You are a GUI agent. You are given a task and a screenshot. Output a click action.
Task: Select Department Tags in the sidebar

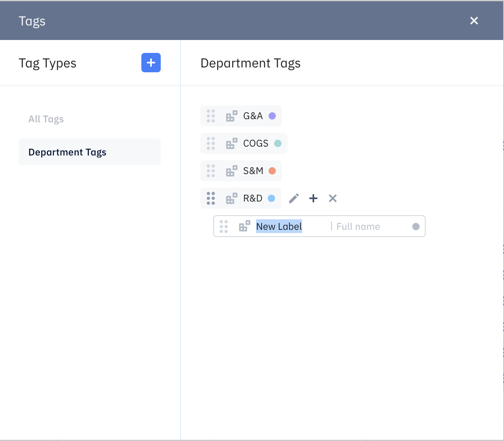(x=90, y=152)
